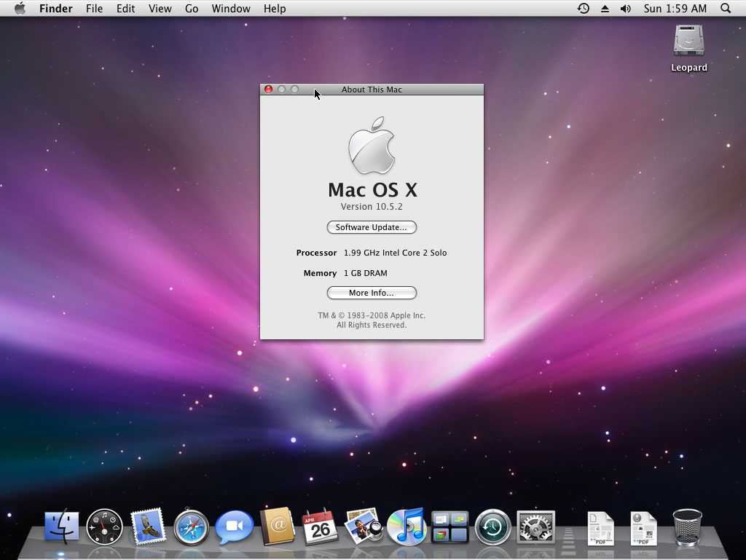This screenshot has width=746, height=560.
Task: Open Finder from the Dock
Action: click(62, 527)
